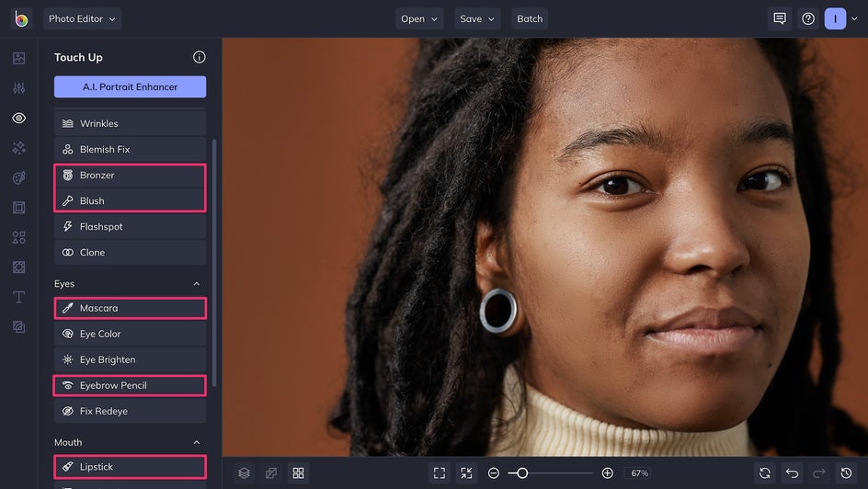This screenshot has height=489, width=868.
Task: Click the Touch Up panel scrollbar
Action: (x=214, y=263)
